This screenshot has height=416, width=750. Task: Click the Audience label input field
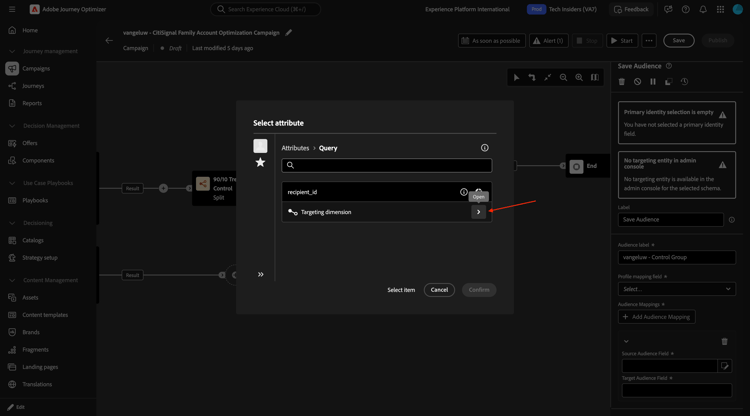[x=676, y=257]
